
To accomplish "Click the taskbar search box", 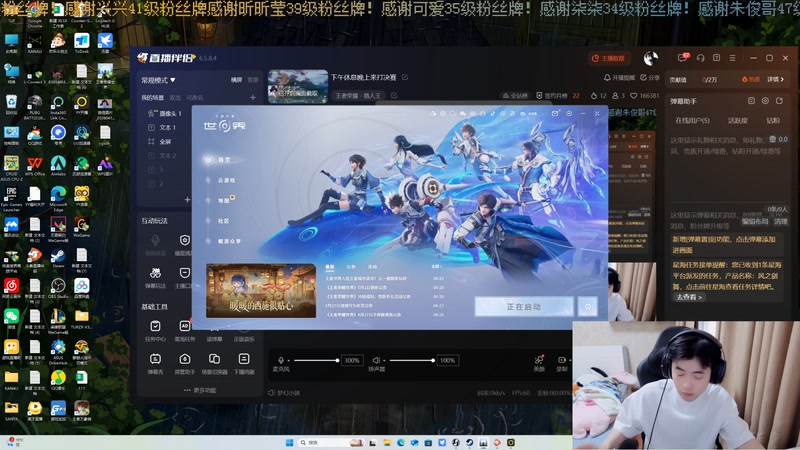I will click(x=332, y=442).
